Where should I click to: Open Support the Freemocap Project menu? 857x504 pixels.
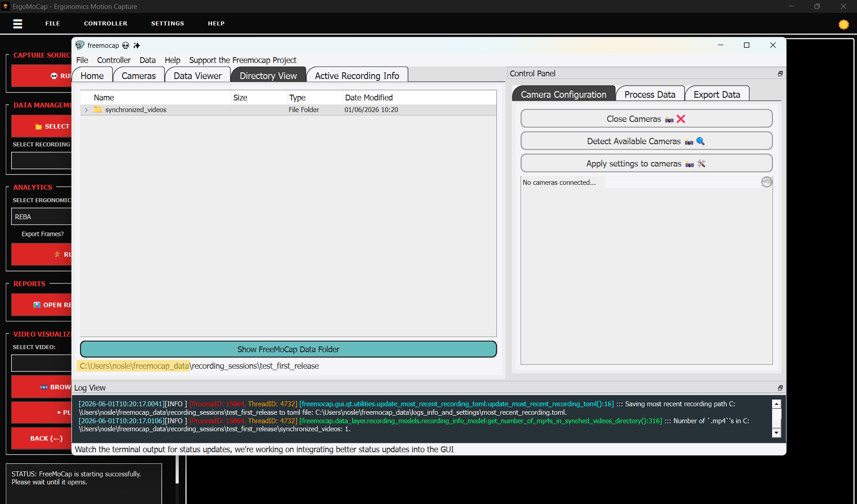(243, 60)
